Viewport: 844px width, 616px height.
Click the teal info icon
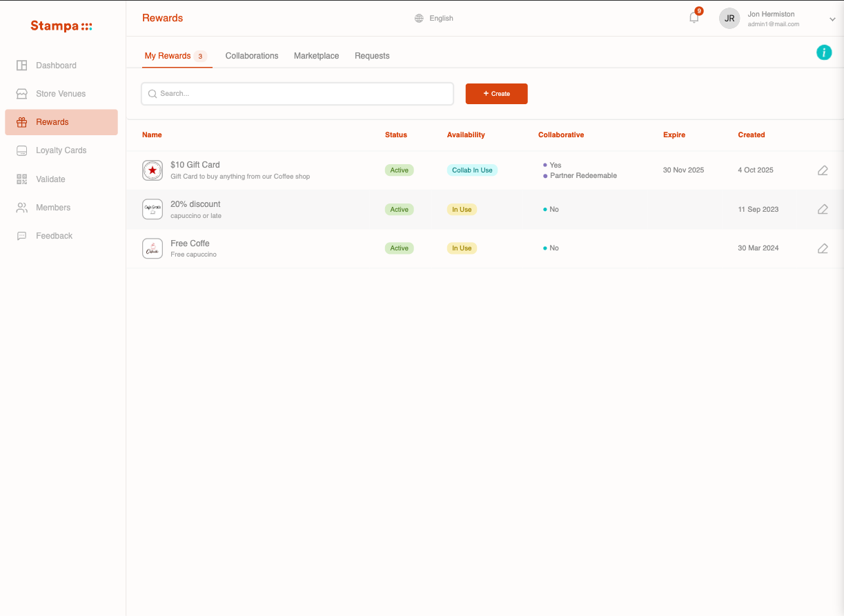[823, 52]
